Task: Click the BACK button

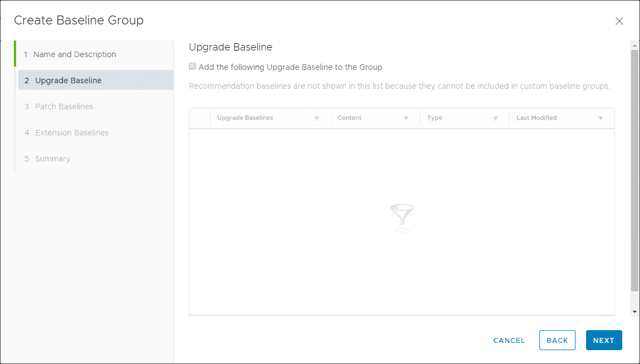Action: (x=557, y=341)
